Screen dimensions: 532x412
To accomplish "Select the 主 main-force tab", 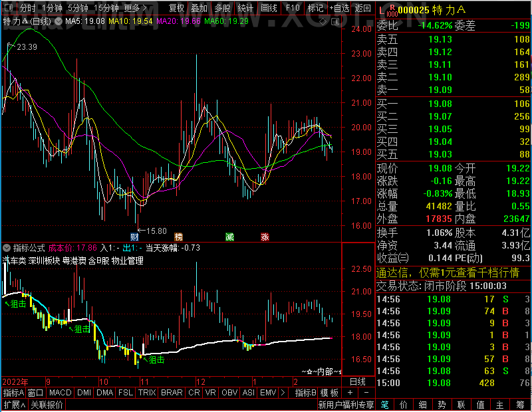I will point(500,405).
